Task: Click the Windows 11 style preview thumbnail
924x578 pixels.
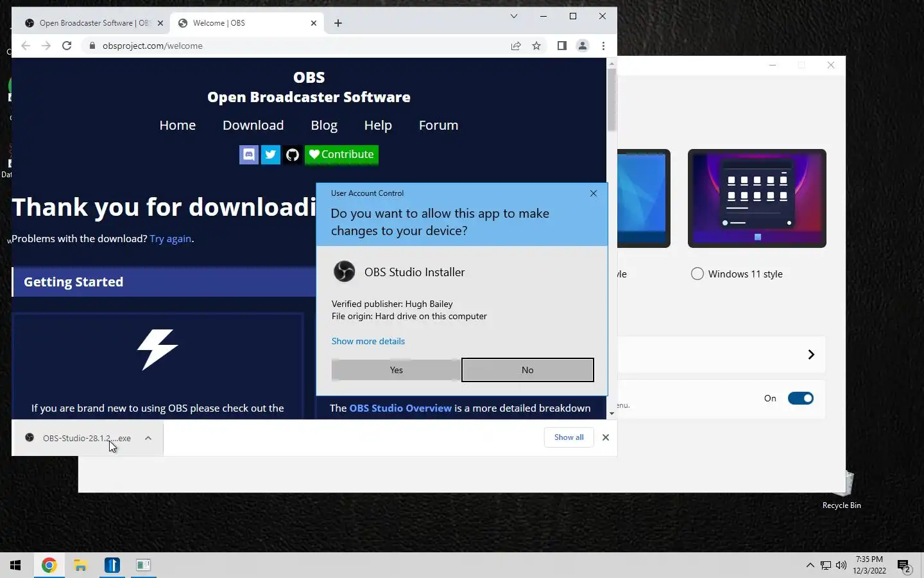Action: tap(757, 198)
